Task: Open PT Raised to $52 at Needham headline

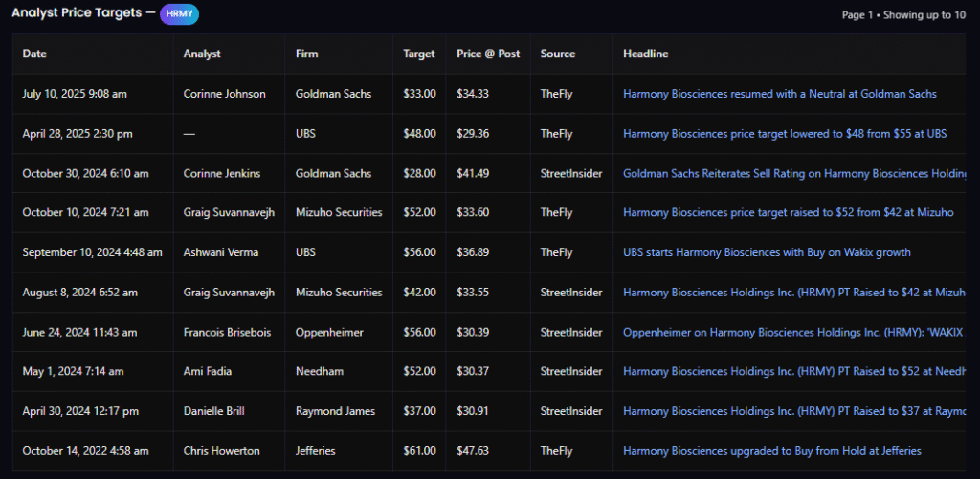Action: (x=792, y=372)
